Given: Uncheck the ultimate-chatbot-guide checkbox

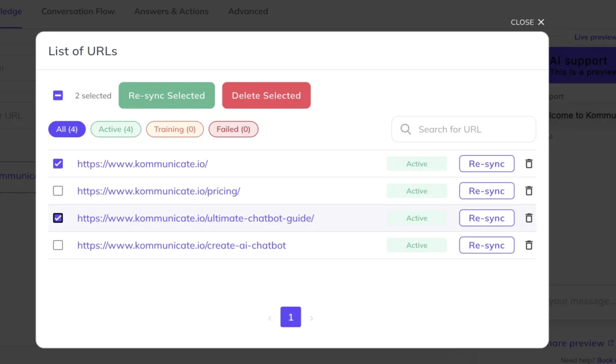Looking at the screenshot, I should click(58, 218).
